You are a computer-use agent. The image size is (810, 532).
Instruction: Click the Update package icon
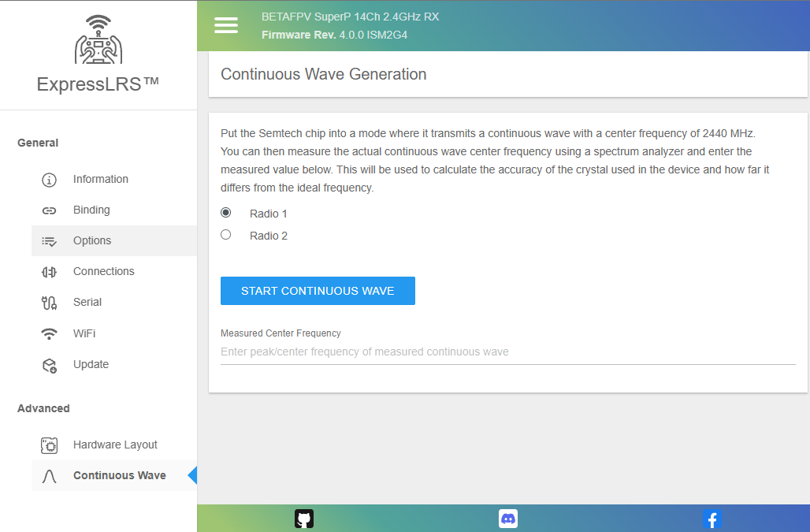click(x=49, y=365)
